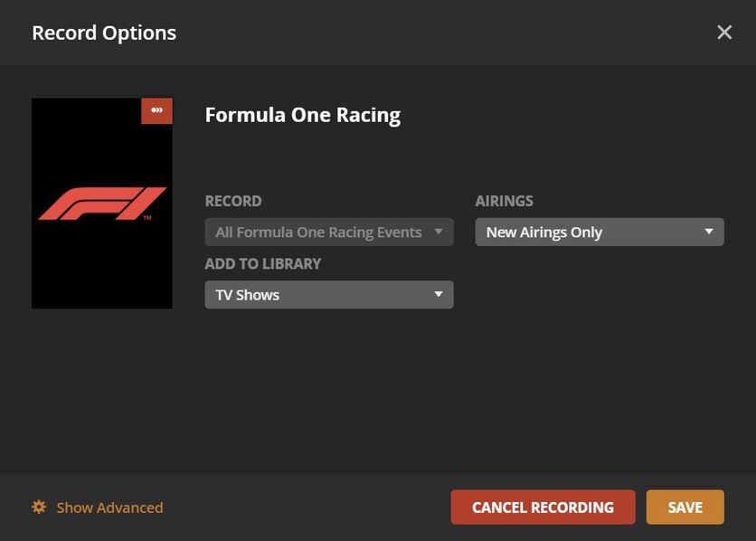Click the gear icon beside Show Advanced
The width and height of the screenshot is (756, 541).
click(x=39, y=508)
